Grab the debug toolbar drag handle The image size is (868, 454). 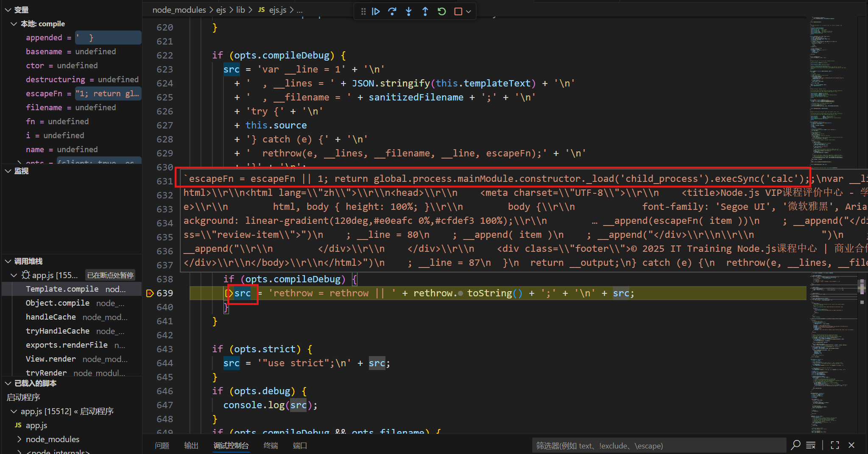(363, 11)
